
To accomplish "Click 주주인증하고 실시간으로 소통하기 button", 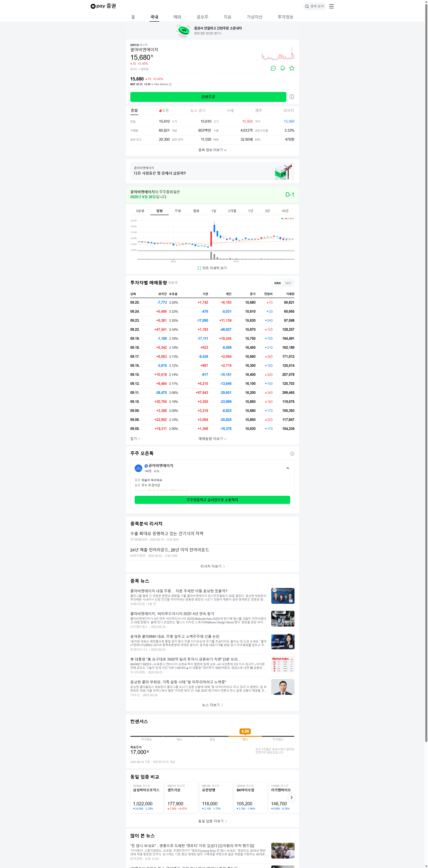I will click(212, 500).
